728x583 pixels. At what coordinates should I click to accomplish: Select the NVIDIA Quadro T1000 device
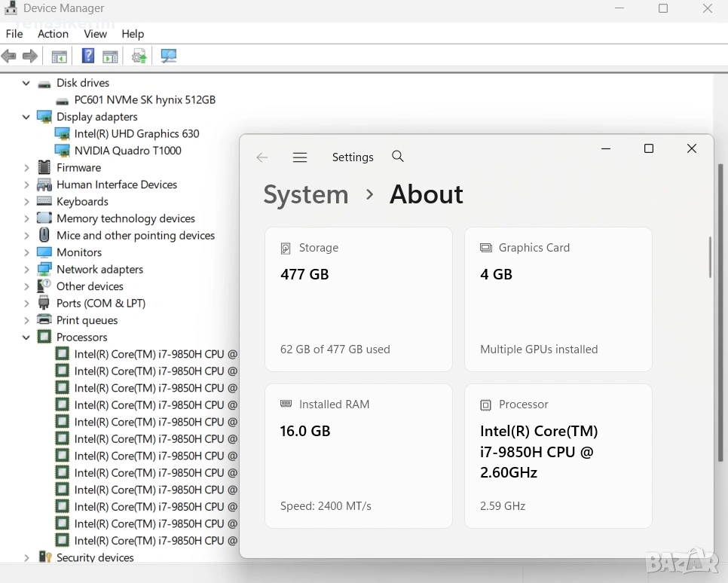click(127, 151)
